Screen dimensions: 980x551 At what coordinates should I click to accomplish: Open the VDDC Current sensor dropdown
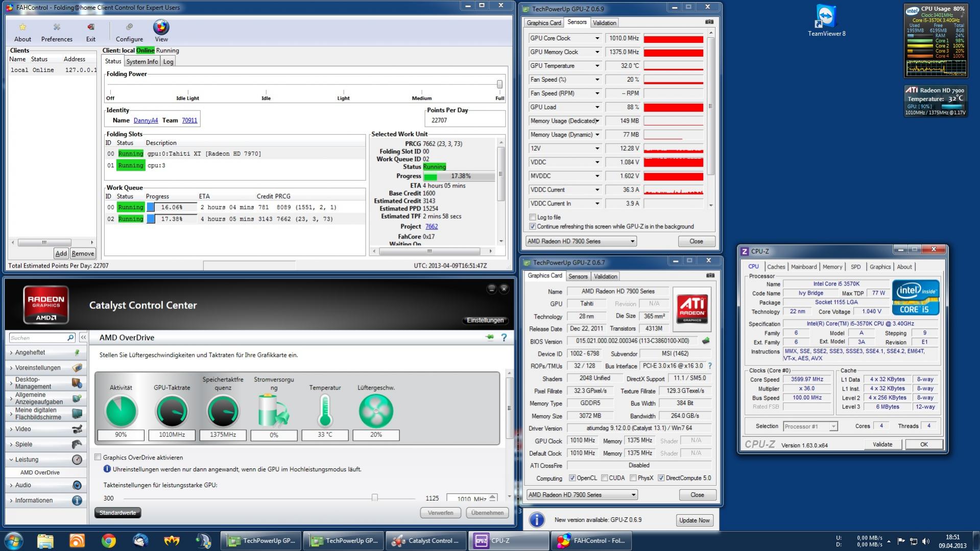click(x=597, y=190)
